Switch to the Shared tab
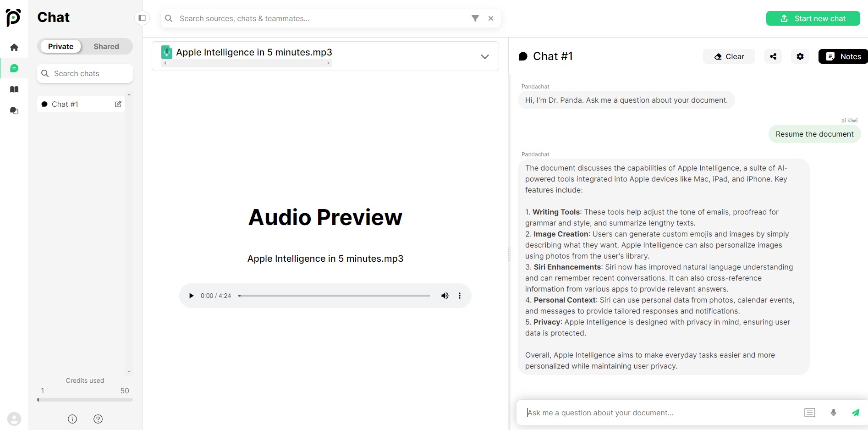868x430 pixels. tap(106, 46)
